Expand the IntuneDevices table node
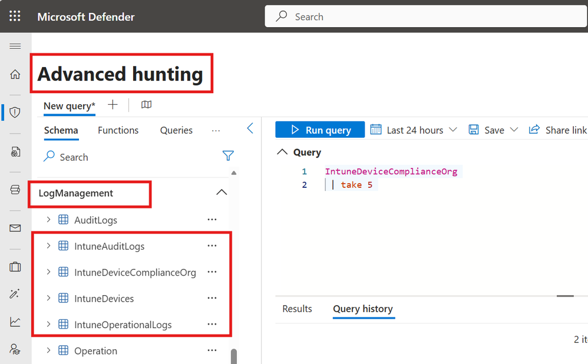The height and width of the screenshot is (364, 588). coord(49,299)
